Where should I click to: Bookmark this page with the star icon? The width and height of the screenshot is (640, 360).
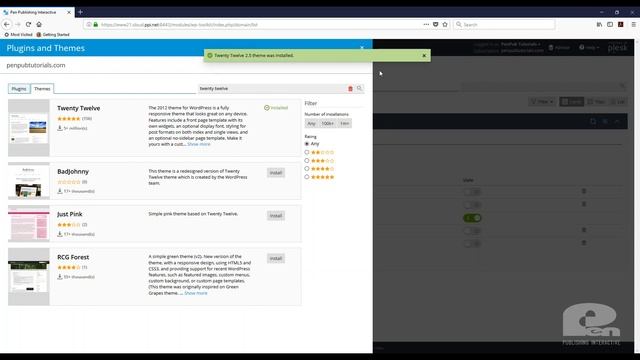click(x=445, y=24)
